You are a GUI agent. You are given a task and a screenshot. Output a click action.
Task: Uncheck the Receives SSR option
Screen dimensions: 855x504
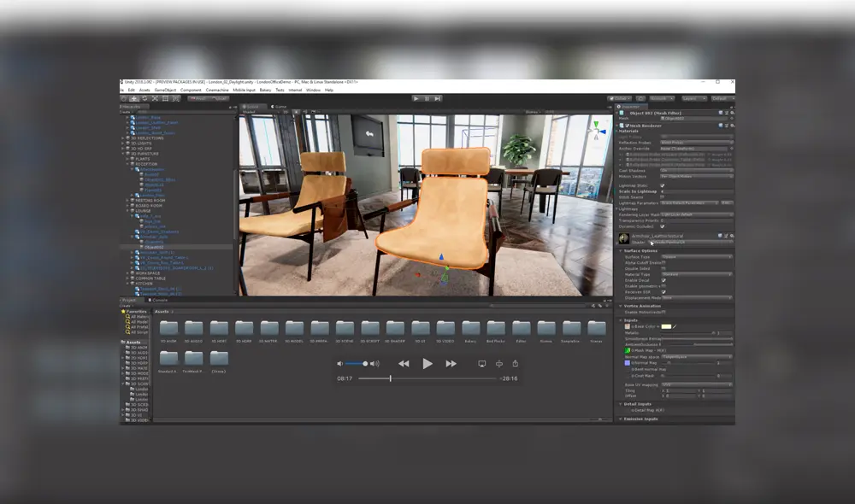point(663,291)
